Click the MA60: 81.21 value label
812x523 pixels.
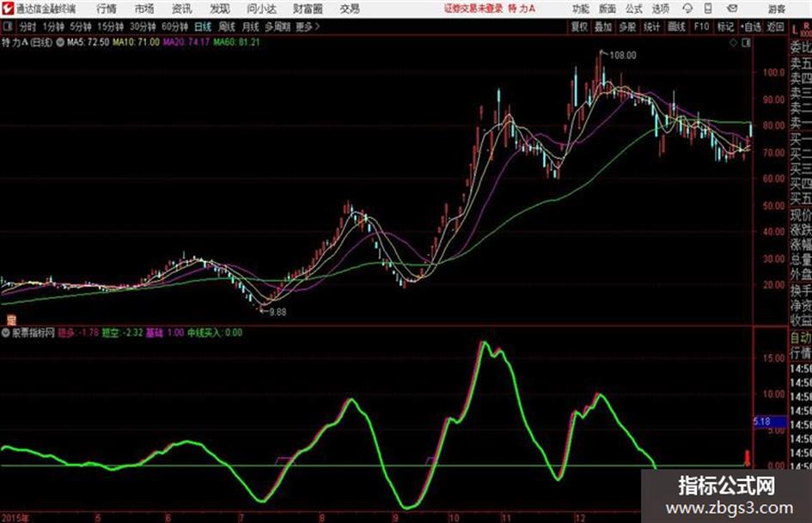pos(236,42)
